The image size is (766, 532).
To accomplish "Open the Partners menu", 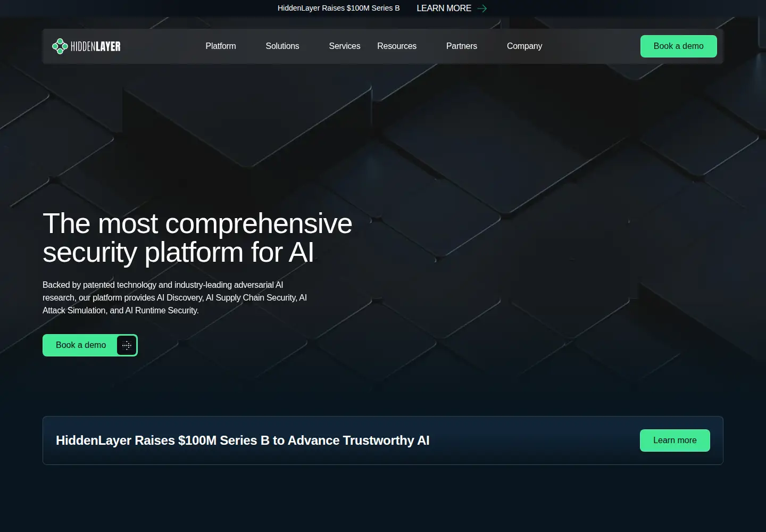I will point(462,46).
